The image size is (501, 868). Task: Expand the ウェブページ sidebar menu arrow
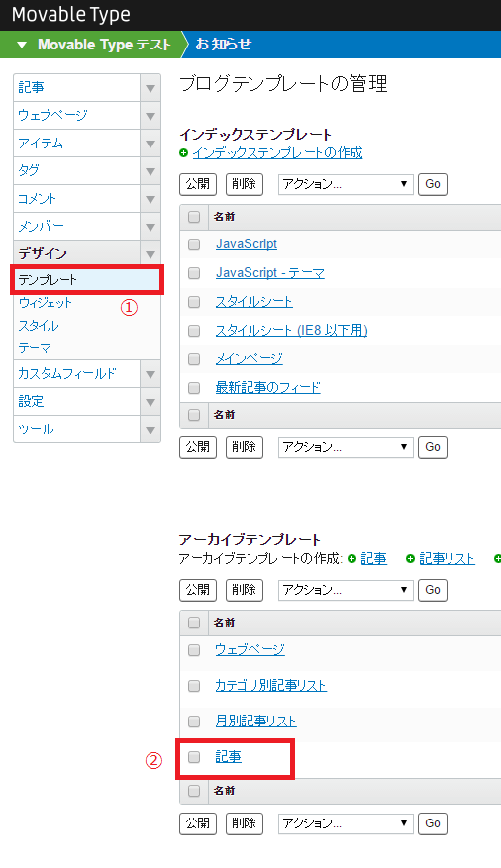(150, 116)
